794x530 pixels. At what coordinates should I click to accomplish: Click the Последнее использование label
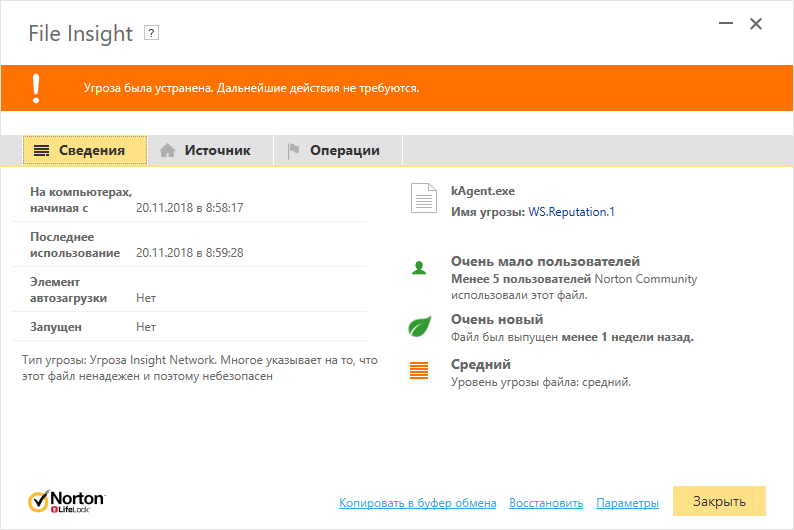coord(75,245)
